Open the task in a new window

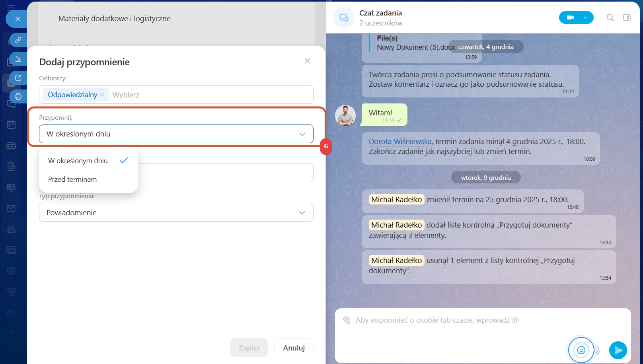[x=18, y=78]
